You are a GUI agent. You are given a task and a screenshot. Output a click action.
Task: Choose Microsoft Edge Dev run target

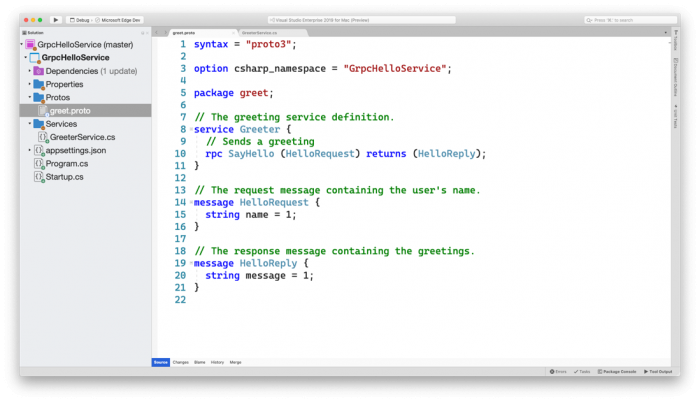pos(117,20)
